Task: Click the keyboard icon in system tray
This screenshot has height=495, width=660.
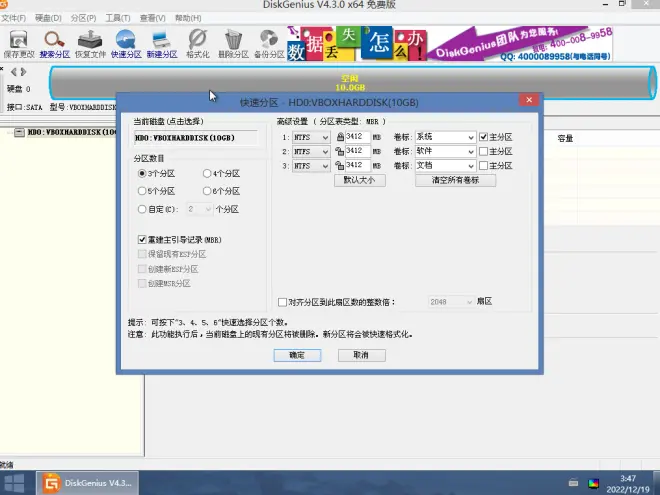Action: coord(573,482)
